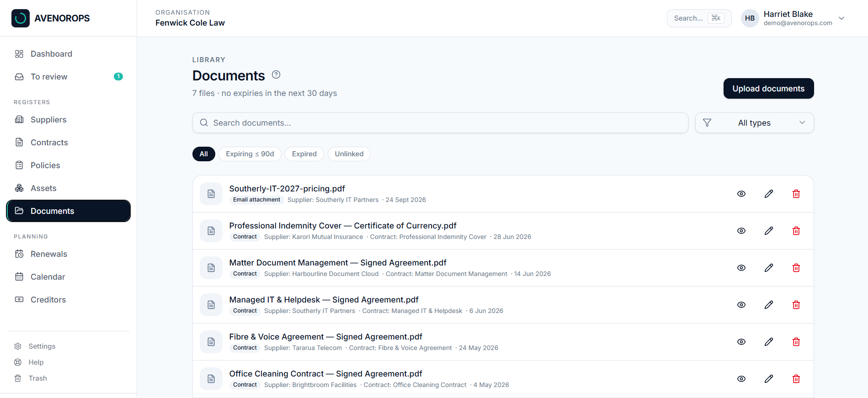The width and height of the screenshot is (868, 398).
Task: Delete the Office Cleaning Contract document
Action: (796, 379)
